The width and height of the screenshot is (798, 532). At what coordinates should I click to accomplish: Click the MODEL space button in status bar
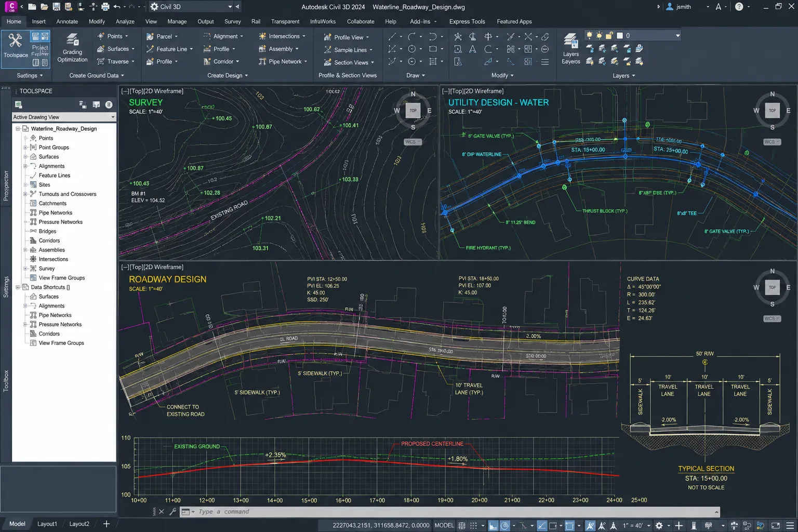[444, 525]
